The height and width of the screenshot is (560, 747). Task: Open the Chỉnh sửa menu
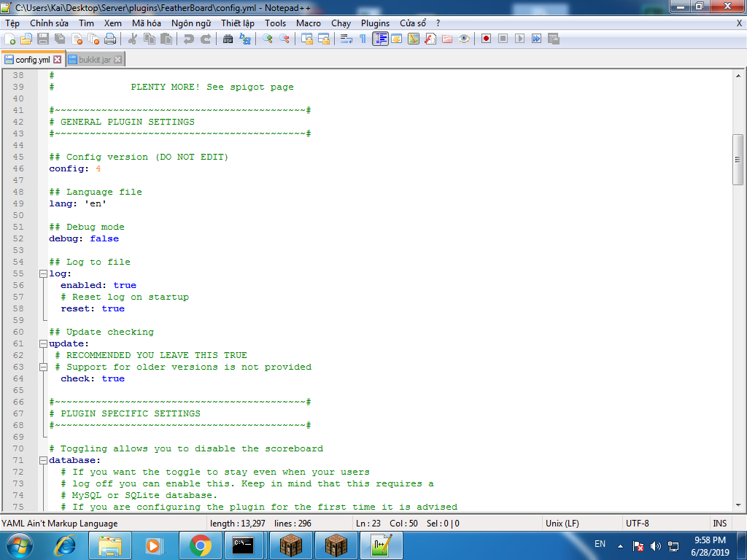tap(49, 23)
